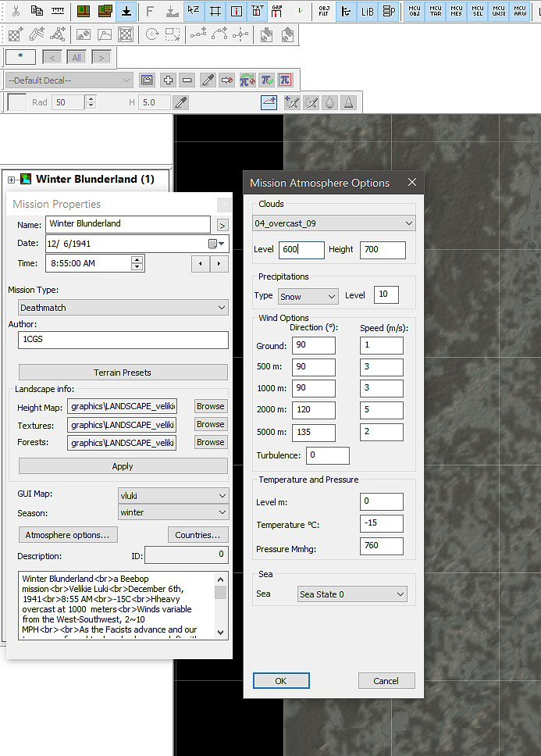Click the Cut scissors icon in toolbar
Image resolution: width=541 pixels, height=756 pixels.
16,11
